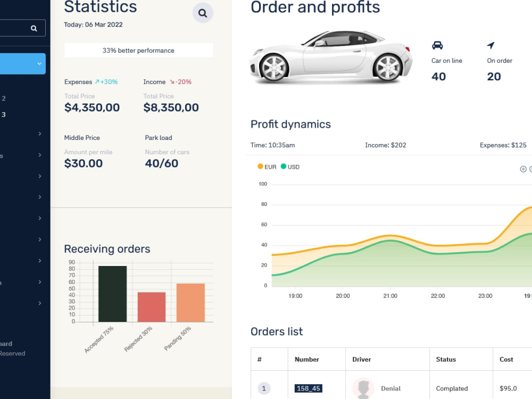
Task: Click the # column header
Action: point(260,359)
